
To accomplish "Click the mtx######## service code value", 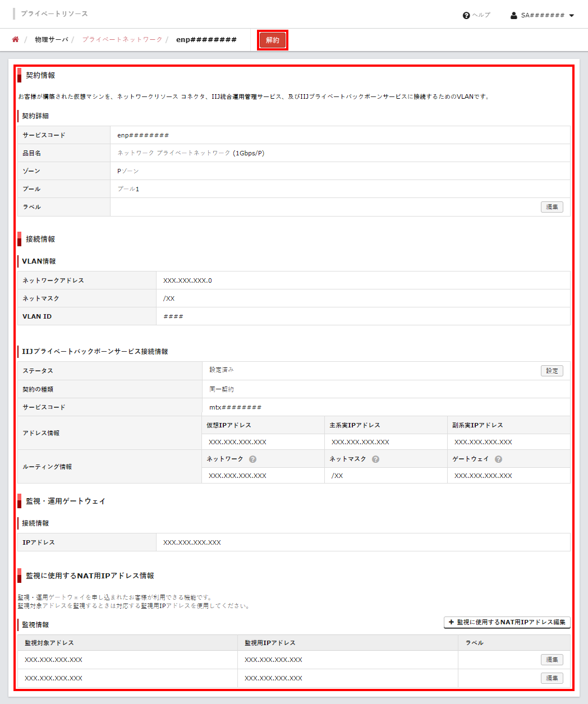I will click(x=235, y=407).
